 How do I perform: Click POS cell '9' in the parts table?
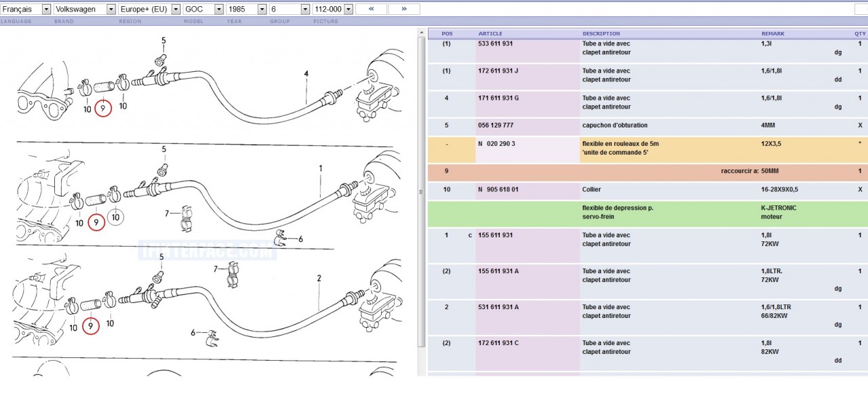pyautogui.click(x=446, y=171)
